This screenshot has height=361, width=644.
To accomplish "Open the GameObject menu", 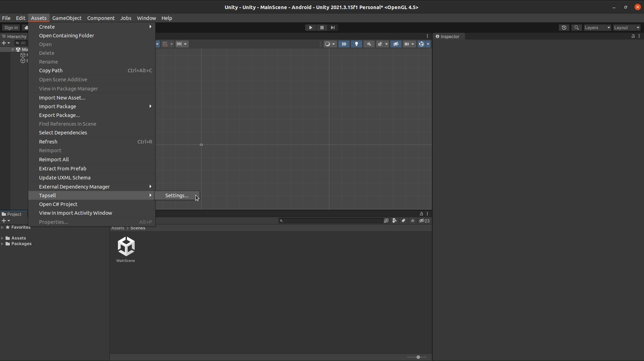I will coord(67,18).
